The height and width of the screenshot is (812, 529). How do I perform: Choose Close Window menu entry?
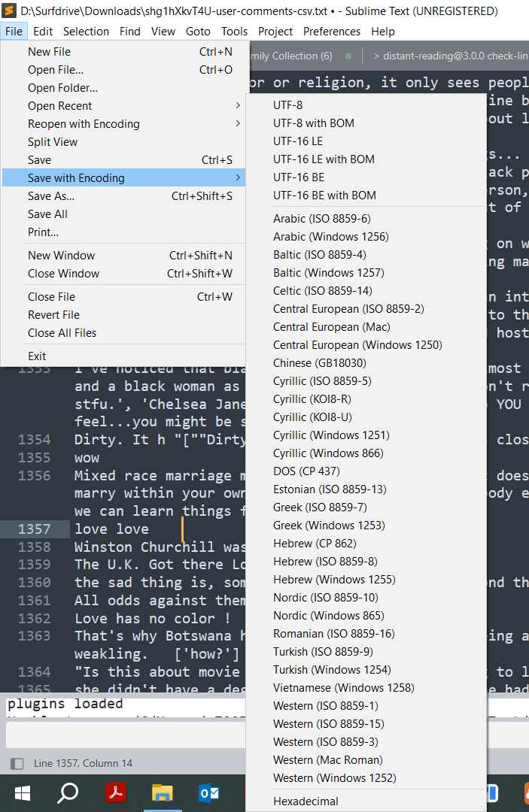tap(123, 274)
